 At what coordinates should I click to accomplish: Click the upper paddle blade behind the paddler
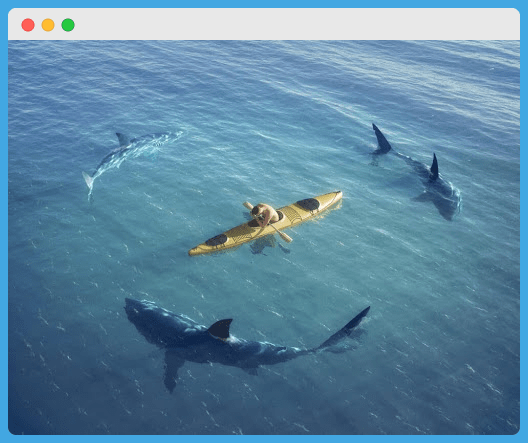click(248, 205)
